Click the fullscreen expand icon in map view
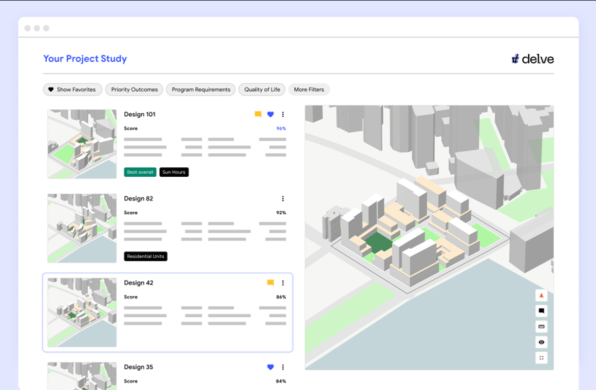This screenshot has width=596, height=390. click(x=541, y=358)
